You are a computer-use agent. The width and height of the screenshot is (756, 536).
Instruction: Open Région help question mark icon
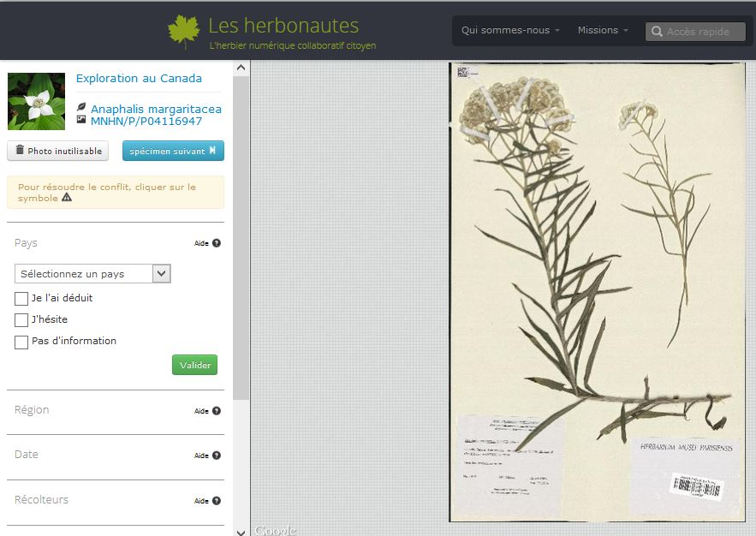point(217,411)
